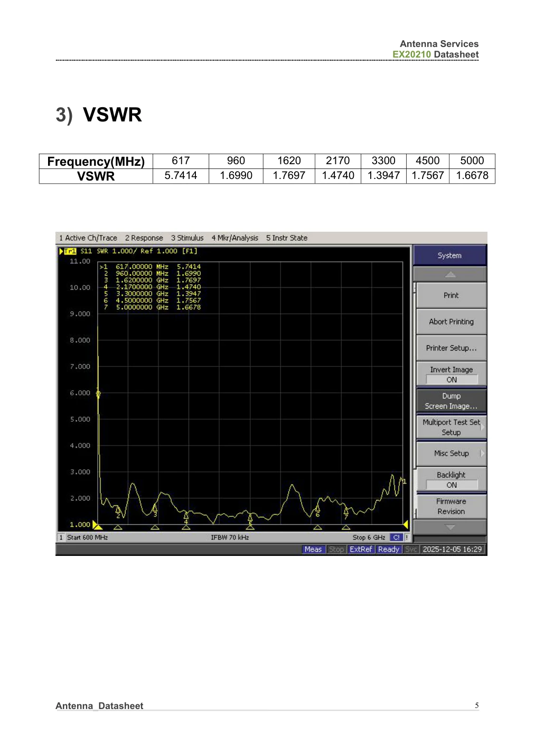Select marker 4 row 2.1700000 GHz
The height and width of the screenshot is (756, 535).
click(151, 287)
